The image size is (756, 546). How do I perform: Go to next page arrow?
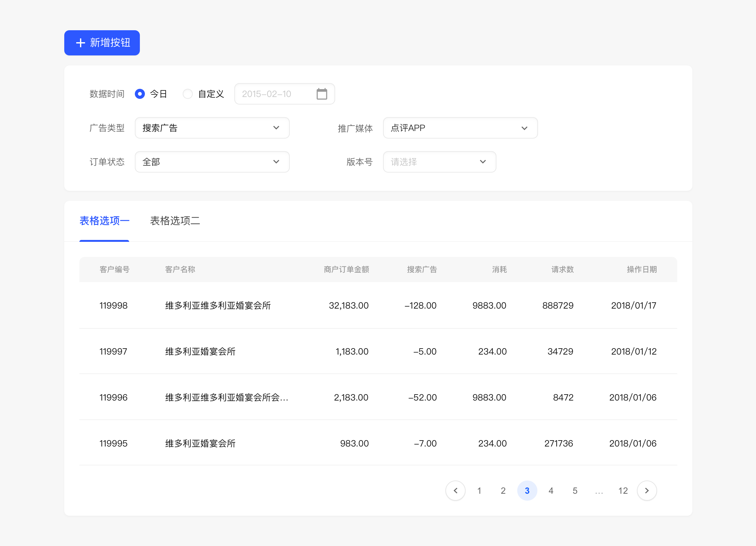coord(647,490)
